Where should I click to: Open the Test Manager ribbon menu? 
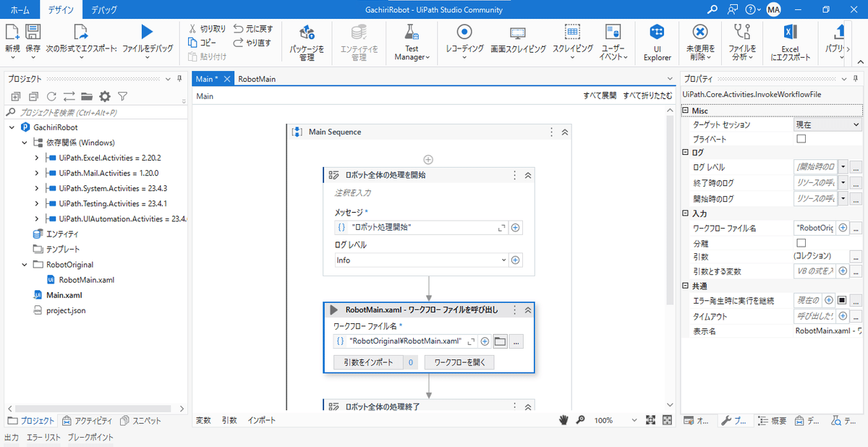click(x=412, y=42)
